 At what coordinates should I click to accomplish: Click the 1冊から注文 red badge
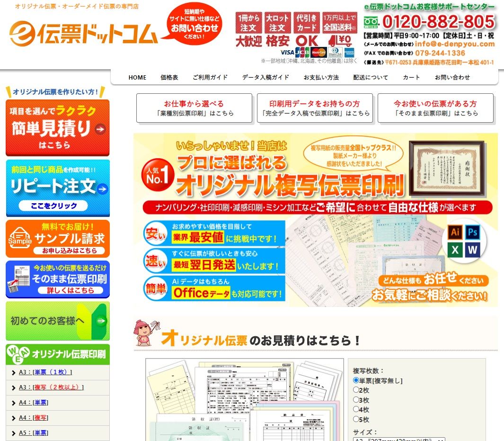249,23
